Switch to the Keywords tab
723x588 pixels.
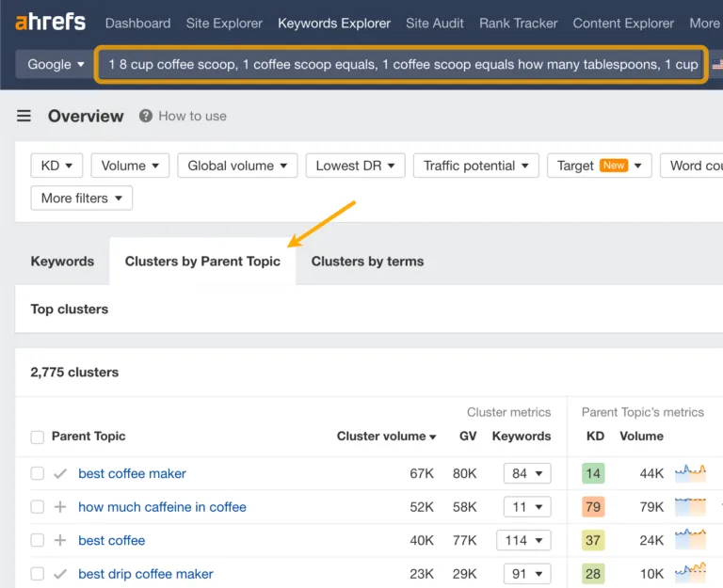coord(62,262)
